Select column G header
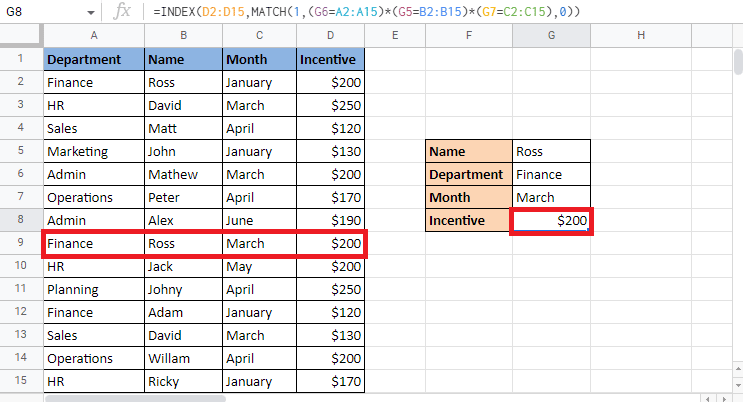 pyautogui.click(x=551, y=36)
